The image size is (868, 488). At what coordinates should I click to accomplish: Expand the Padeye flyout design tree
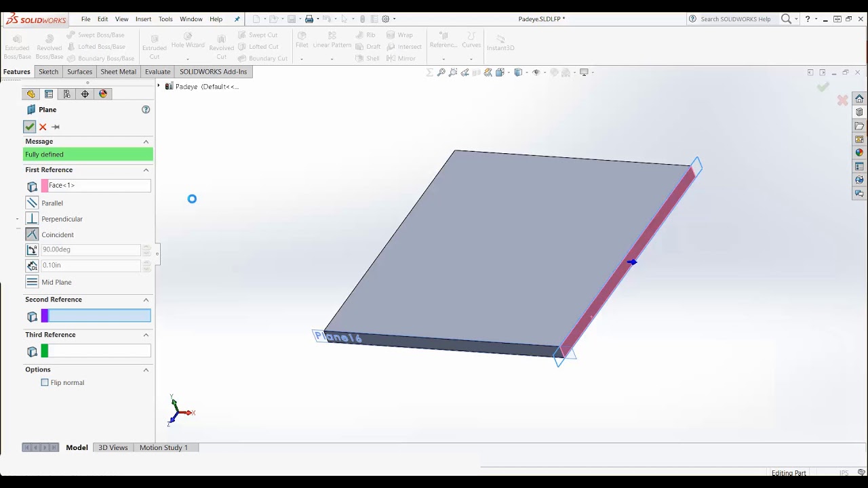coord(159,86)
